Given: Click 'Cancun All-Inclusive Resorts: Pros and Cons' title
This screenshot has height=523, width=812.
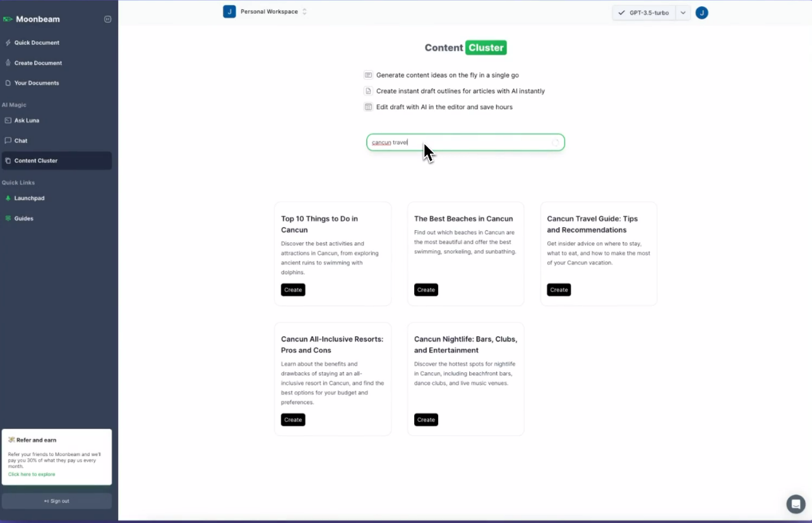Looking at the screenshot, I should 332,344.
